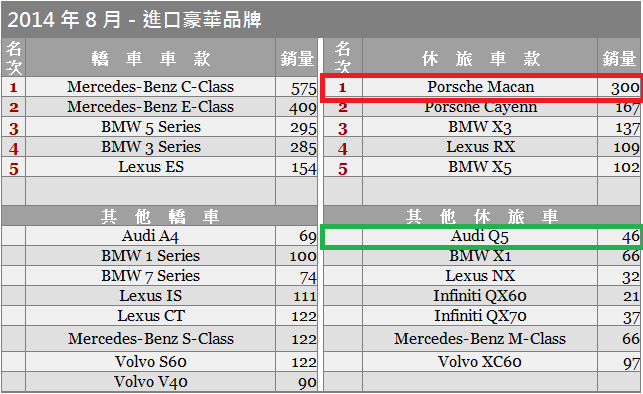Select the 其他轎車 section header
Image resolution: width=643 pixels, height=394 pixels.
coord(160,216)
